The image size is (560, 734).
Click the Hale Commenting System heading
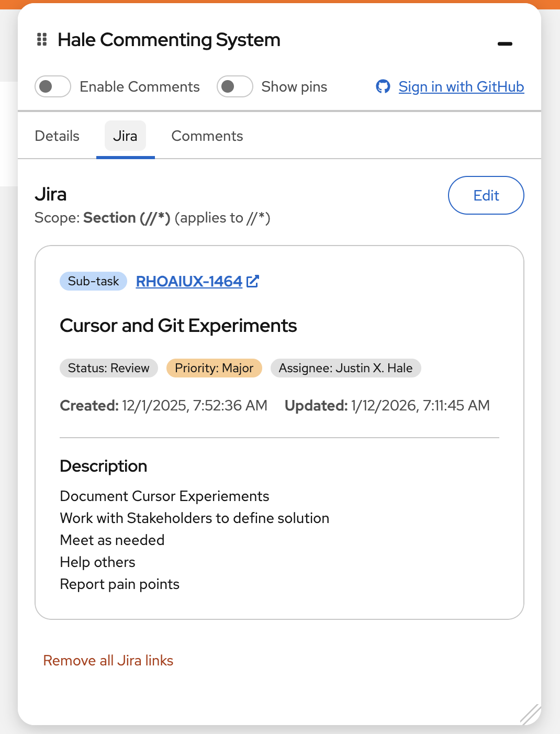coord(169,40)
